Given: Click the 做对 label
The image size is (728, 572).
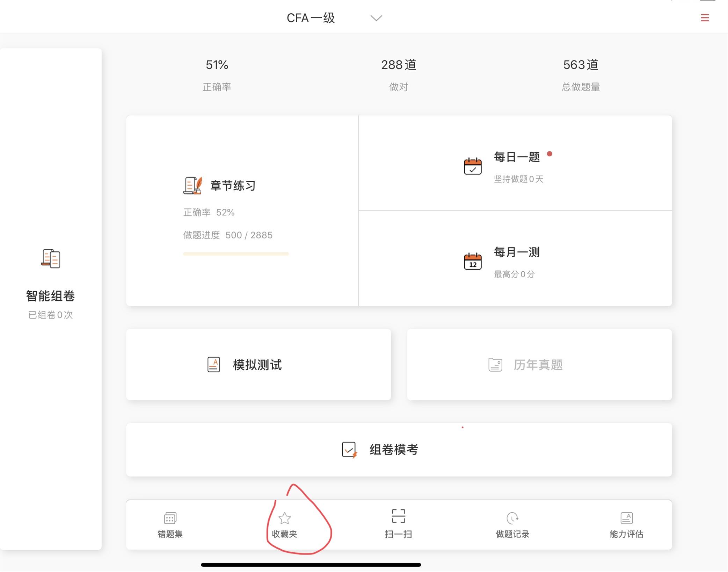Looking at the screenshot, I should tap(399, 87).
